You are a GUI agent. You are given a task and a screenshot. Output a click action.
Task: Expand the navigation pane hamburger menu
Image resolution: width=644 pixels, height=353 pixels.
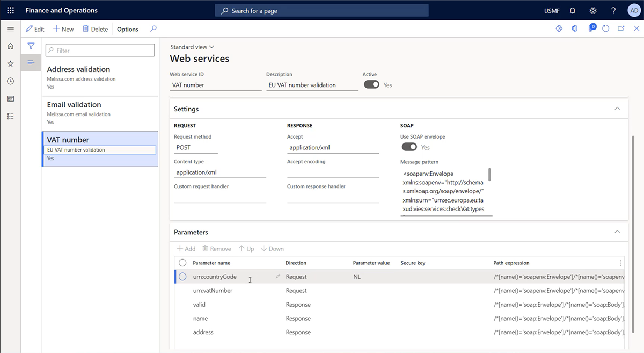pos(10,29)
